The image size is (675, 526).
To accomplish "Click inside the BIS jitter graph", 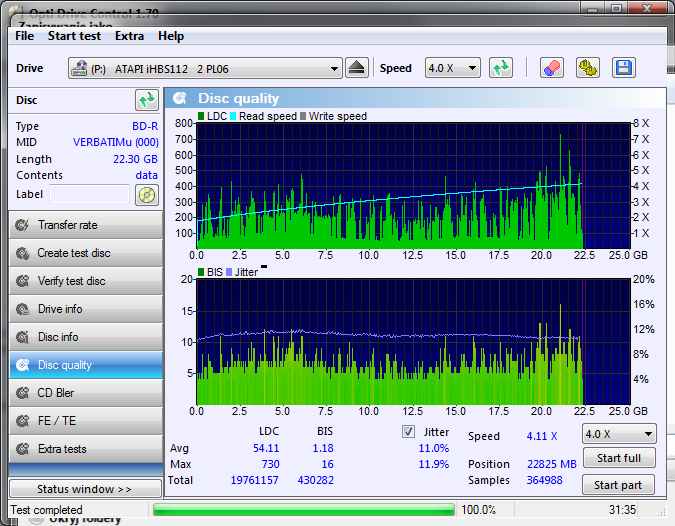I will tap(413, 342).
